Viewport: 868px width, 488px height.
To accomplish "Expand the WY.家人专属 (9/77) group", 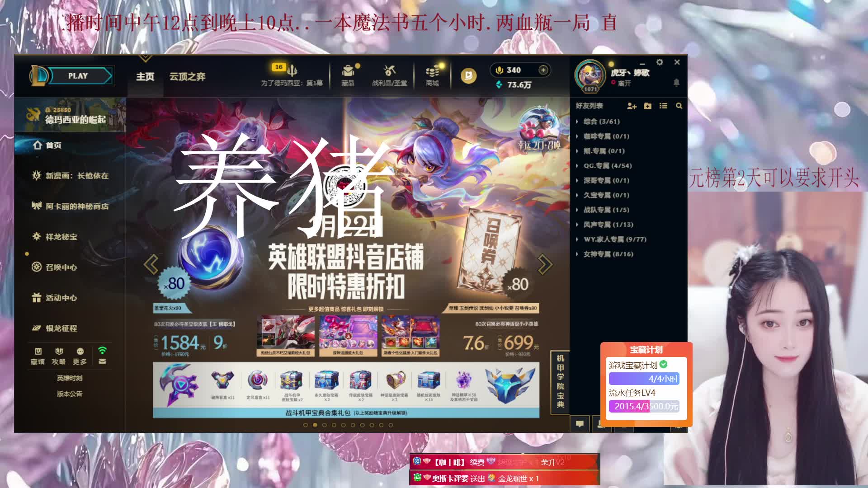I will 614,239.
